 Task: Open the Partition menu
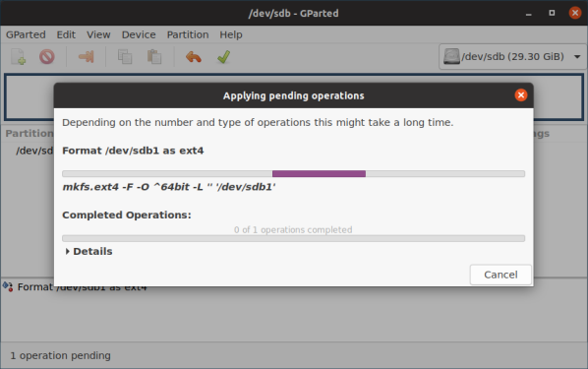click(188, 34)
